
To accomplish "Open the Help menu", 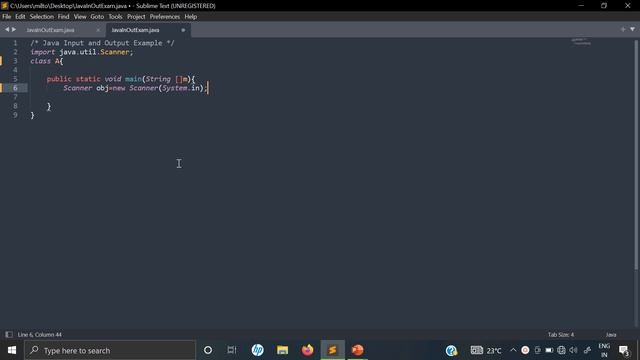I will (191, 17).
